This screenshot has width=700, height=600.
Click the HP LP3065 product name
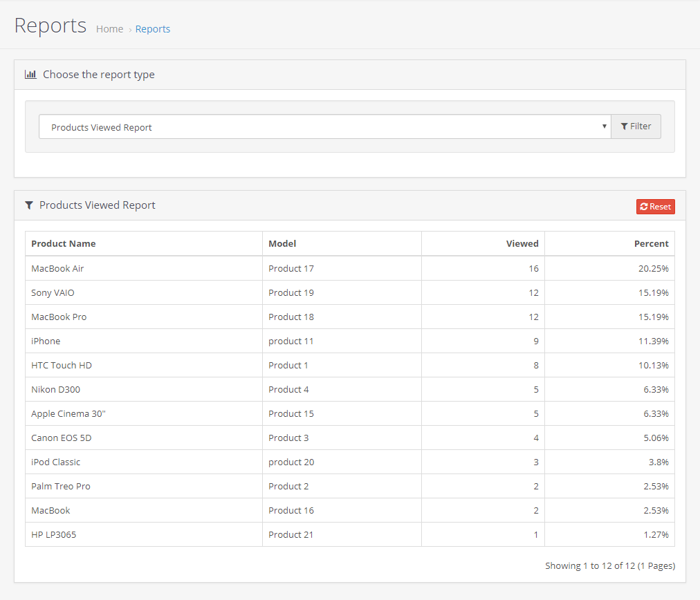pos(53,534)
